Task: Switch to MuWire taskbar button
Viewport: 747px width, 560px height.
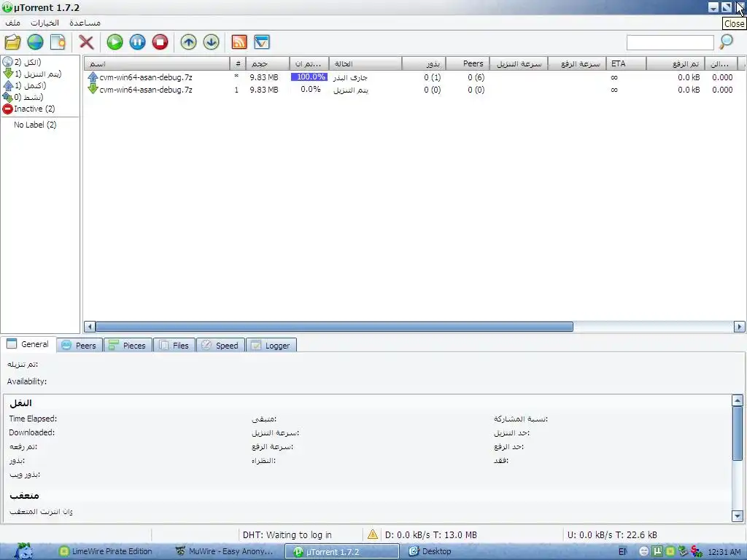Action: tap(224, 551)
